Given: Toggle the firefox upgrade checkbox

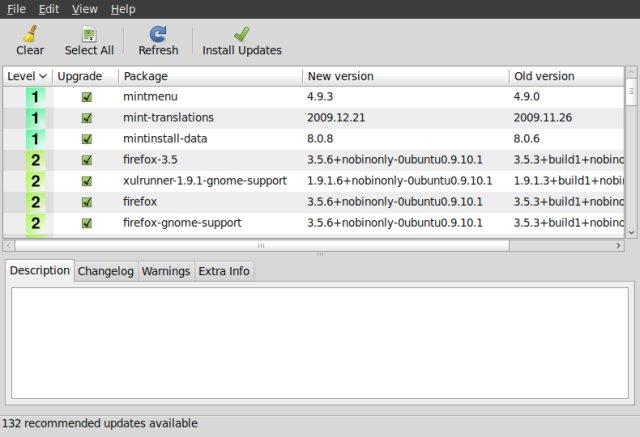Looking at the screenshot, I should [x=87, y=202].
